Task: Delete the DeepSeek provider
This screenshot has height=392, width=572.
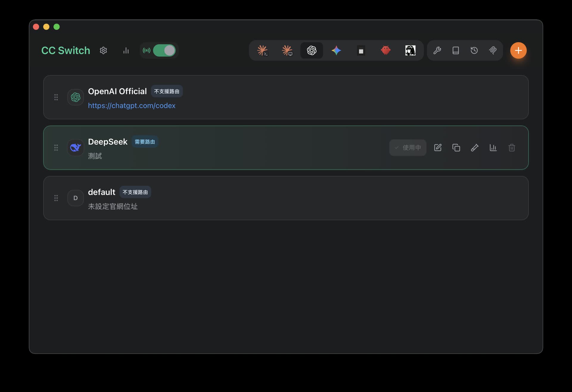Action: coord(512,147)
